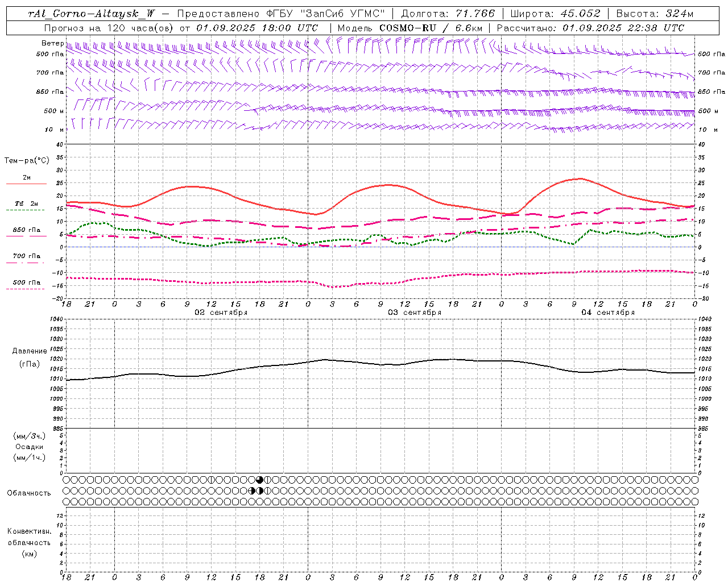This screenshot has height=582, width=728.
Task: Click the 'Осадки' precipitation label
Action: click(30, 447)
